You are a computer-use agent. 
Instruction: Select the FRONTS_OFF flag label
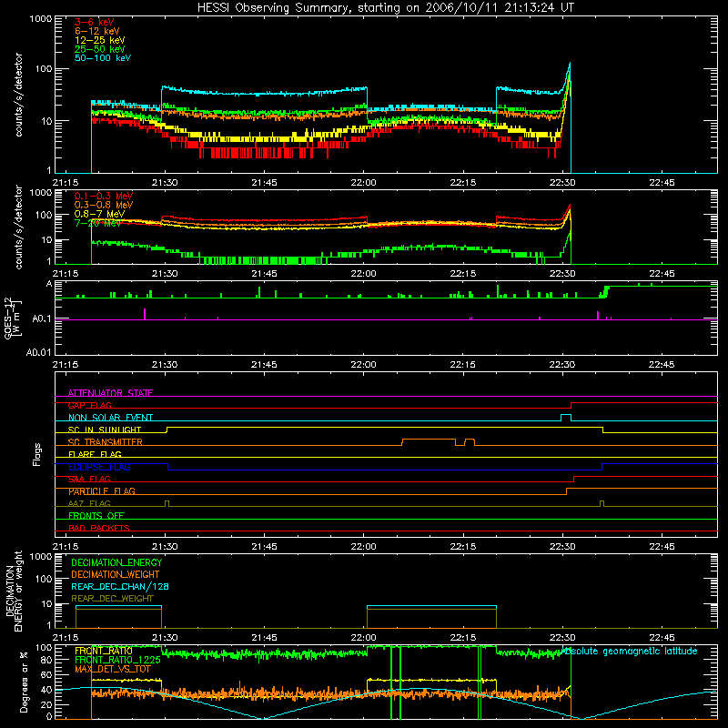[96, 516]
